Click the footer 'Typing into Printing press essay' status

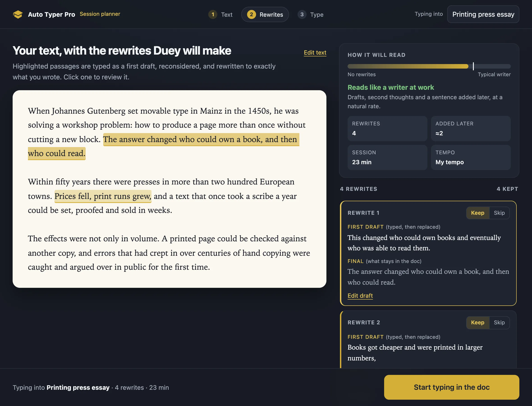(91, 388)
